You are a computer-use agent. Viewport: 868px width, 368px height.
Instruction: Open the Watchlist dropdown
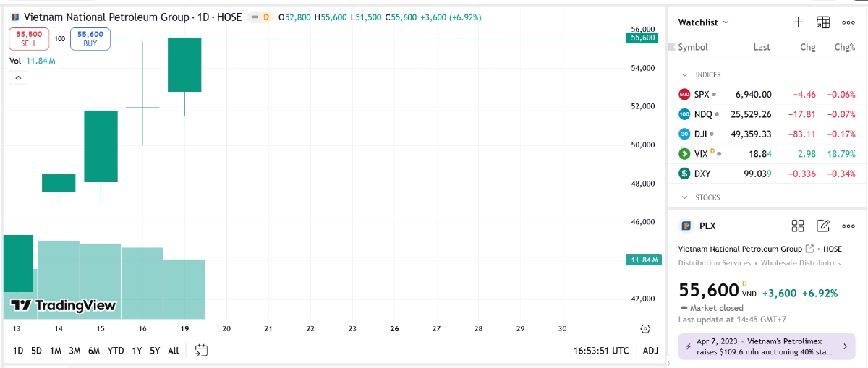[703, 22]
